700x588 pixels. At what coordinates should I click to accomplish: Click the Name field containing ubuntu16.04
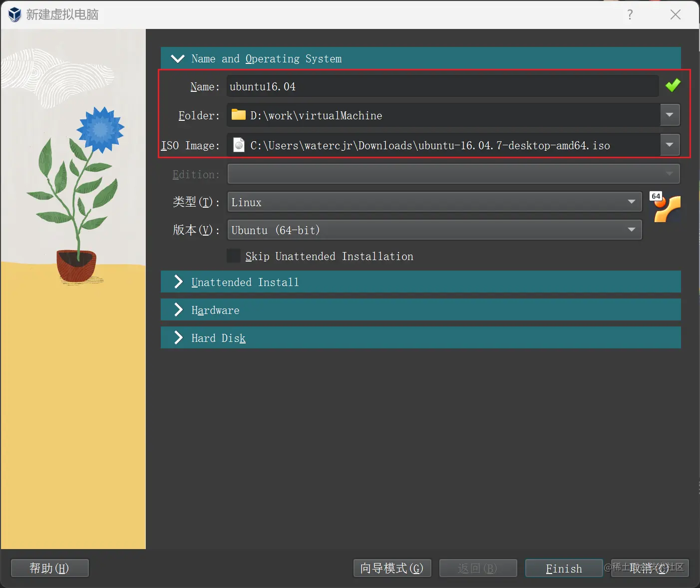(442, 86)
